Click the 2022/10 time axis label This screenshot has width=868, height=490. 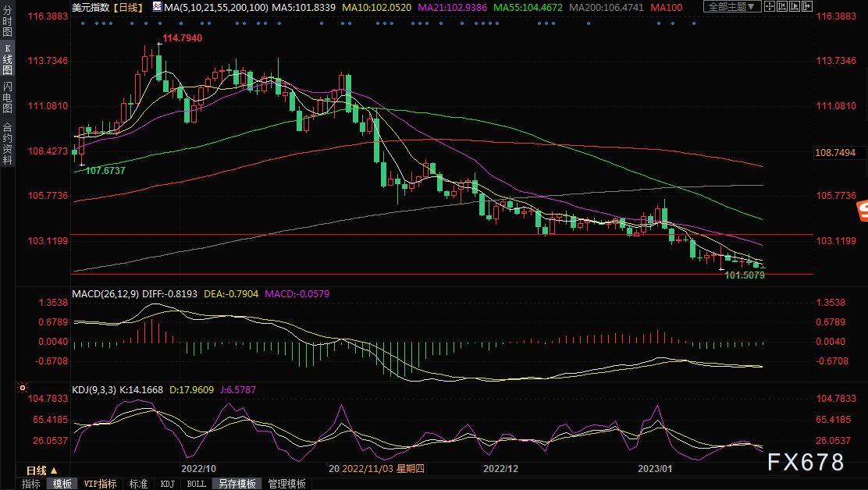(x=199, y=468)
